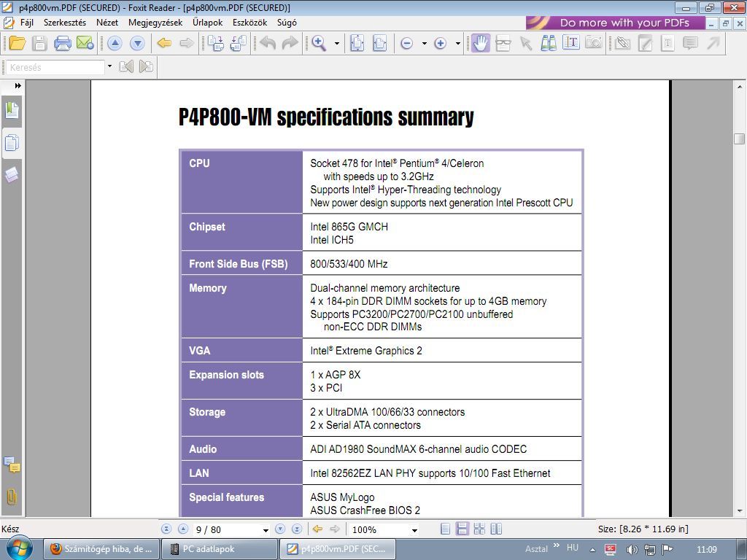The width and height of the screenshot is (747, 560).
Task: Click the Open file folder icon
Action: [x=17, y=43]
